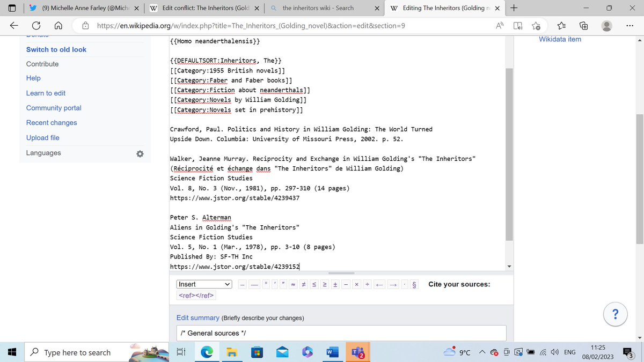Open the Languages settings gear
Viewport: 644px width, 362px height.
pyautogui.click(x=140, y=154)
